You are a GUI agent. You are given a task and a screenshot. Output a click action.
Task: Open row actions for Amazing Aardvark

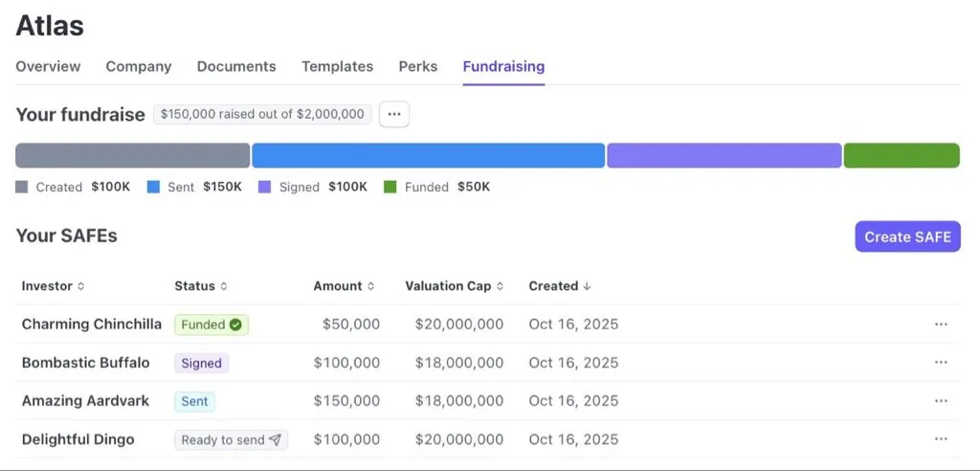(x=941, y=401)
